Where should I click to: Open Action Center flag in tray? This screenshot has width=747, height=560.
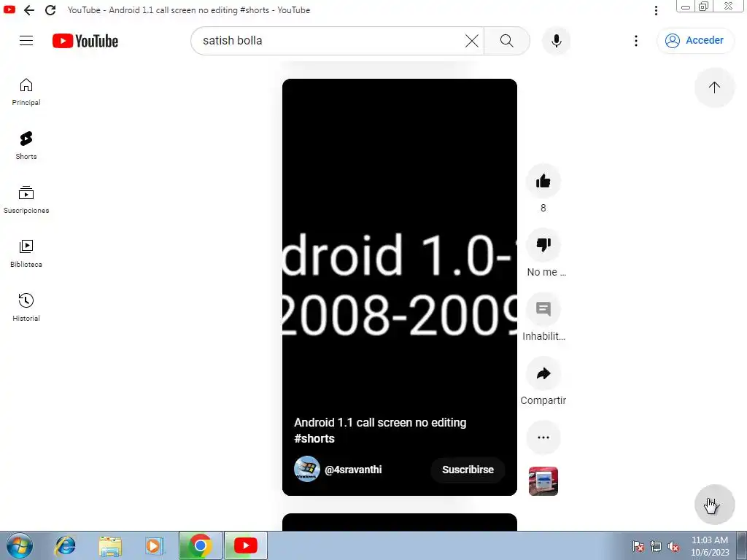click(638, 547)
